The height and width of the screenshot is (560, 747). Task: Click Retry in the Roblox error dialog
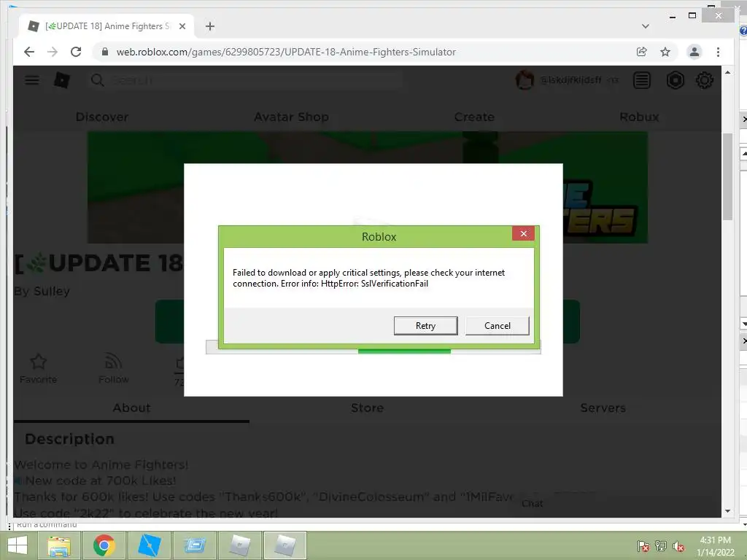[x=425, y=326]
